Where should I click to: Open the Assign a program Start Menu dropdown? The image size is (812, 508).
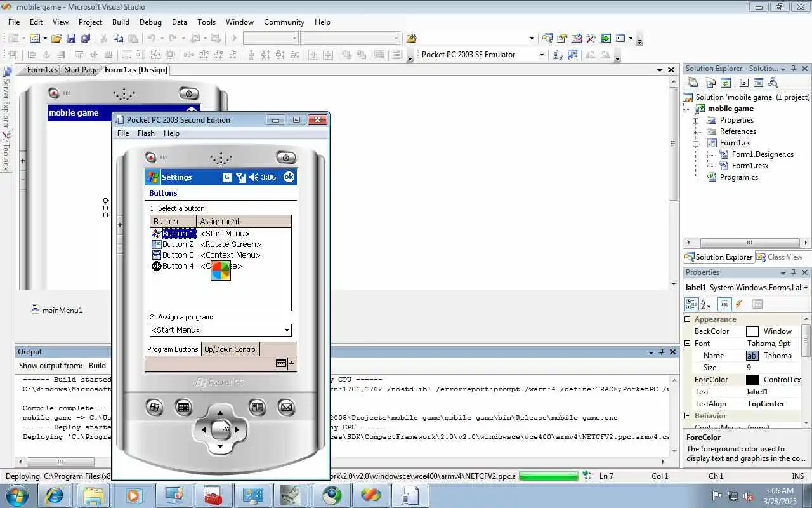(x=287, y=330)
